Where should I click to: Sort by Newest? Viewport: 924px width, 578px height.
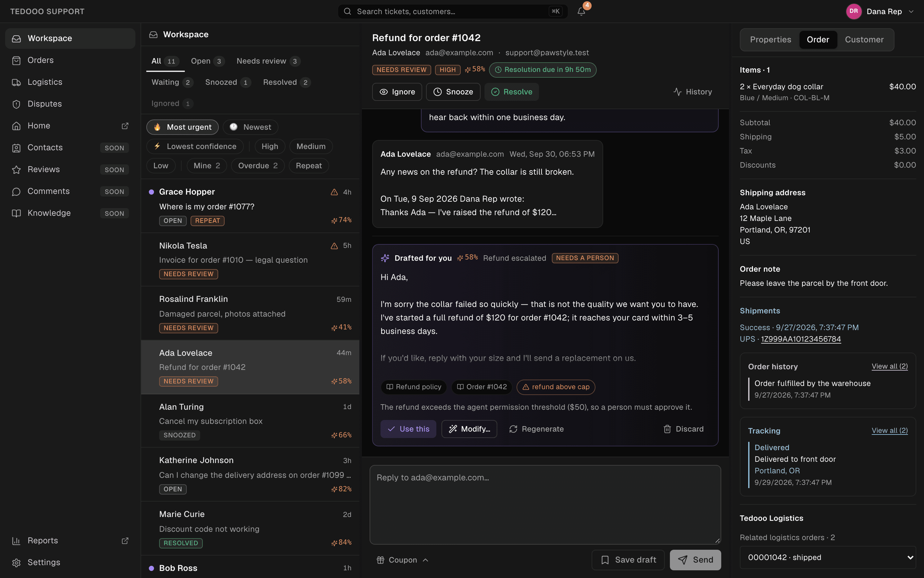pyautogui.click(x=251, y=127)
